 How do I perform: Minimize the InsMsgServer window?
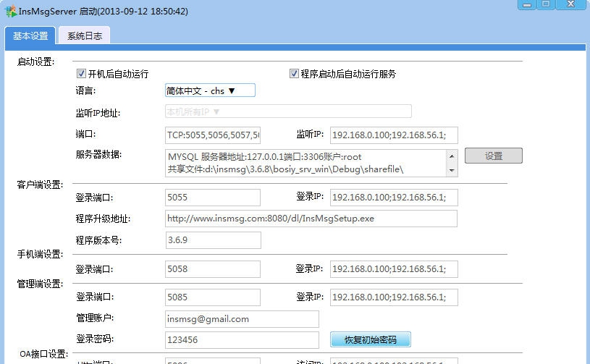[527, 4]
